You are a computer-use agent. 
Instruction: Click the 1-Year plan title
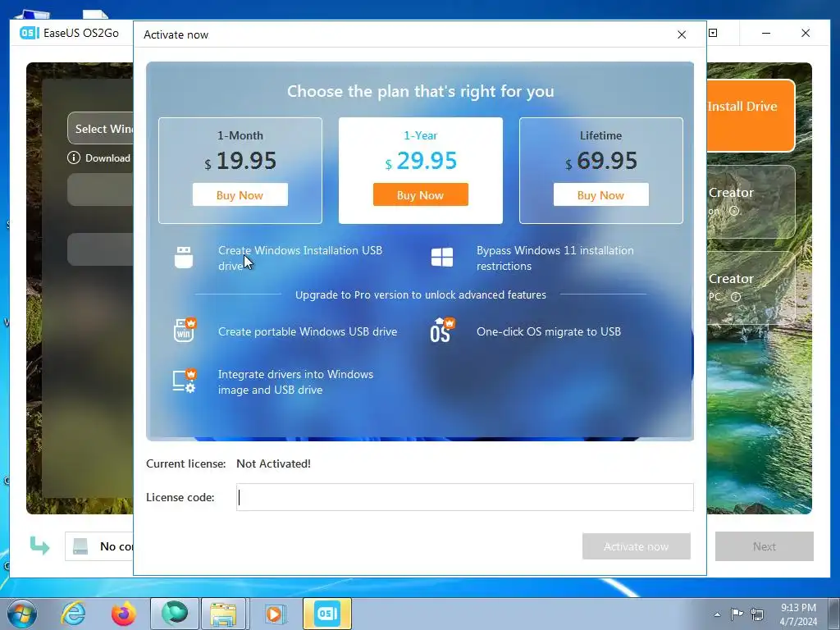coord(421,135)
